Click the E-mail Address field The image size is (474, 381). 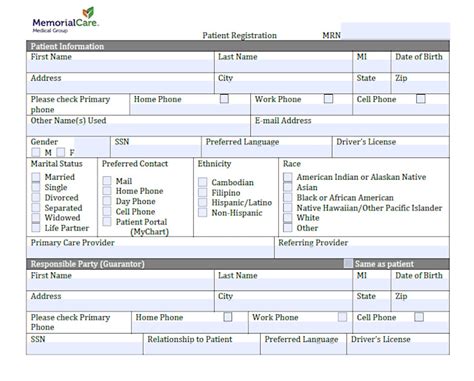click(350, 130)
